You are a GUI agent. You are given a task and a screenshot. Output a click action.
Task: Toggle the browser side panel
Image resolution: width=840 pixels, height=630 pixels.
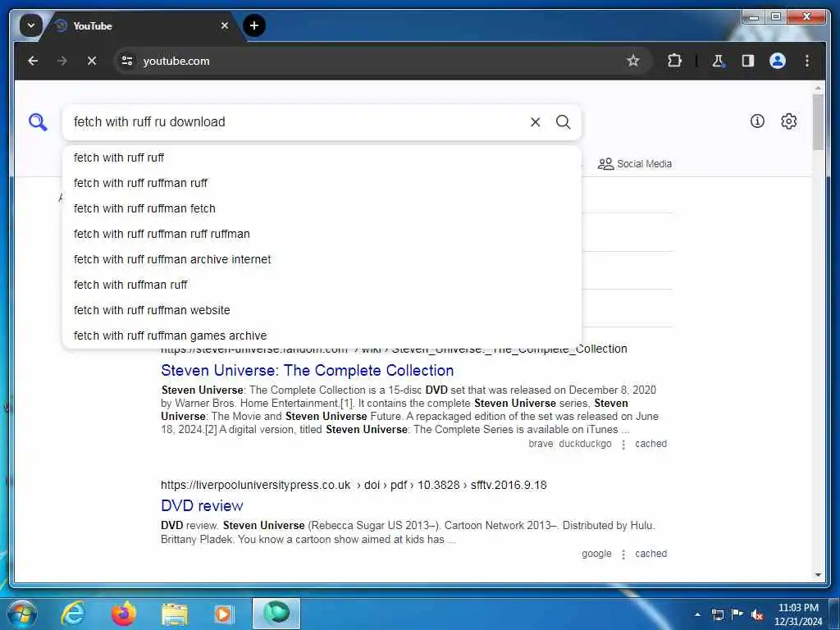pyautogui.click(x=748, y=61)
